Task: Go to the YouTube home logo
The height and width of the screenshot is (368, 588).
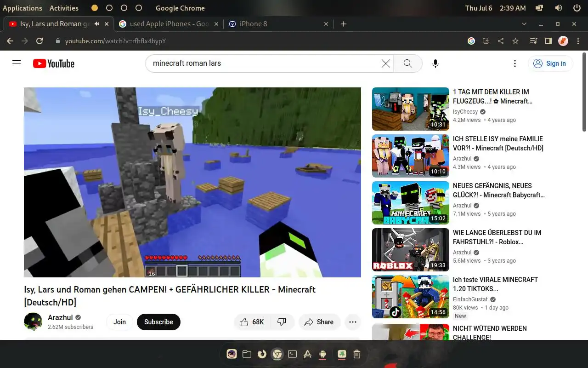Action: (53, 63)
